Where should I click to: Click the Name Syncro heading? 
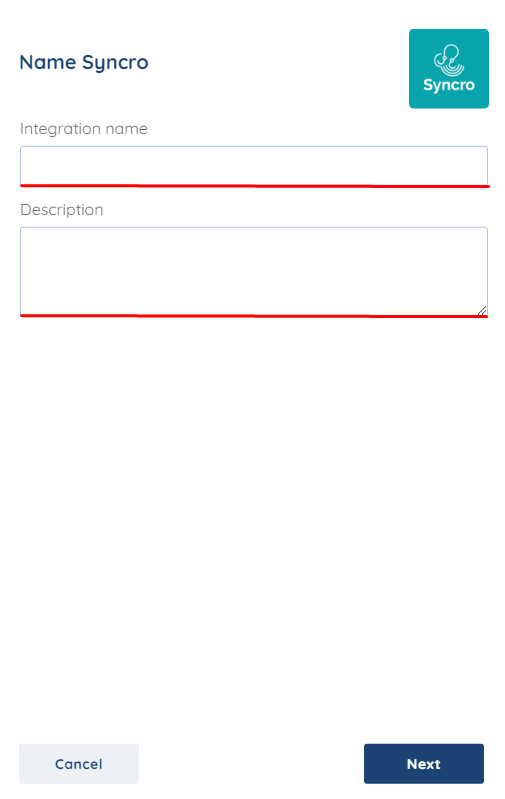(x=84, y=62)
